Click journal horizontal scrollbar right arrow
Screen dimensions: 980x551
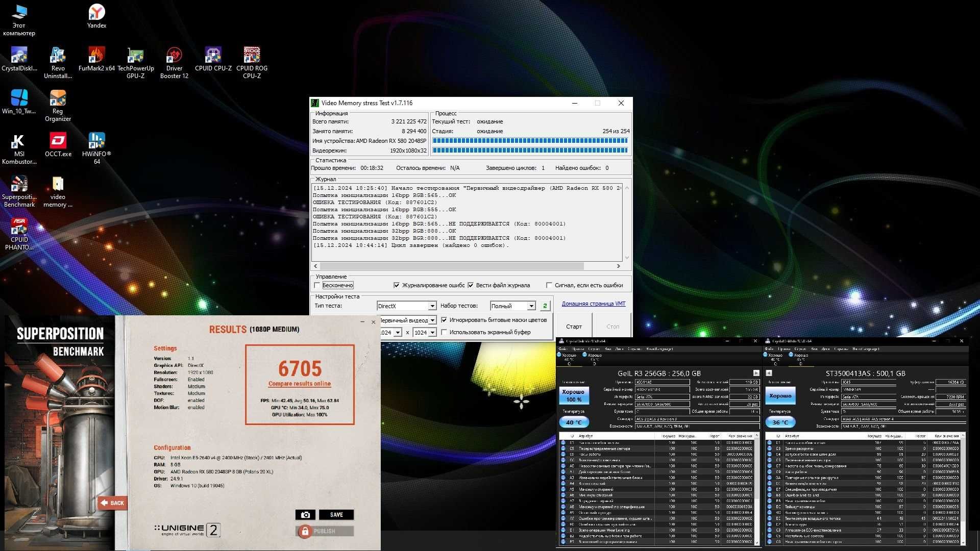618,266
